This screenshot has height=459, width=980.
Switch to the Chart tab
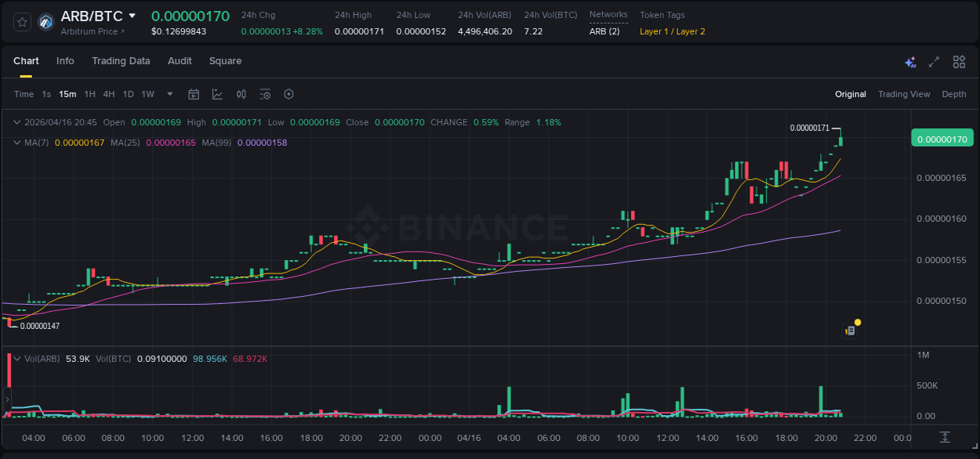coord(26,61)
